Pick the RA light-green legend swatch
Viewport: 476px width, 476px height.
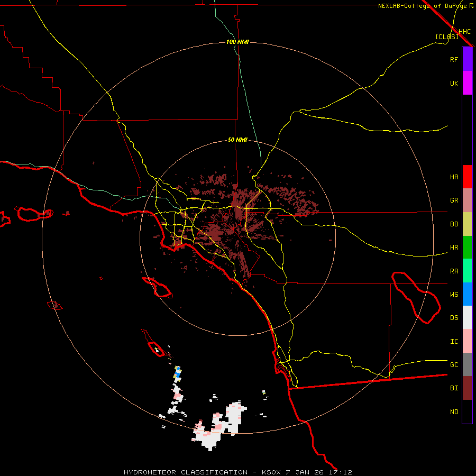pos(467,271)
